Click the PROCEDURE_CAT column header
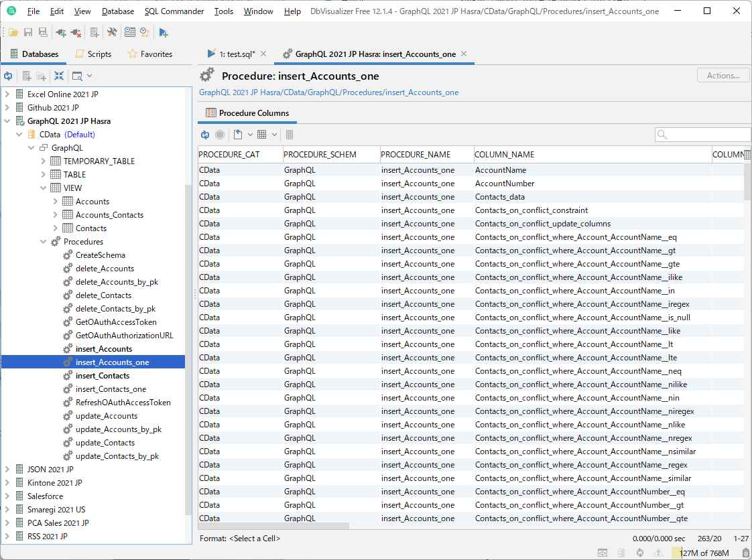 click(240, 154)
